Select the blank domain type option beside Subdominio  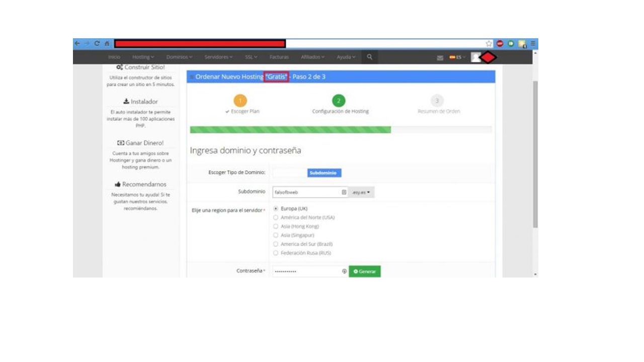pyautogui.click(x=290, y=173)
